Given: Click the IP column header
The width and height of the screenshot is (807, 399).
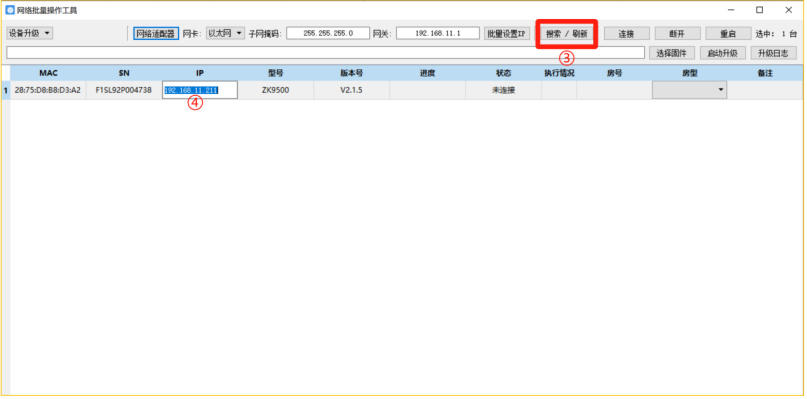Looking at the screenshot, I should point(200,73).
